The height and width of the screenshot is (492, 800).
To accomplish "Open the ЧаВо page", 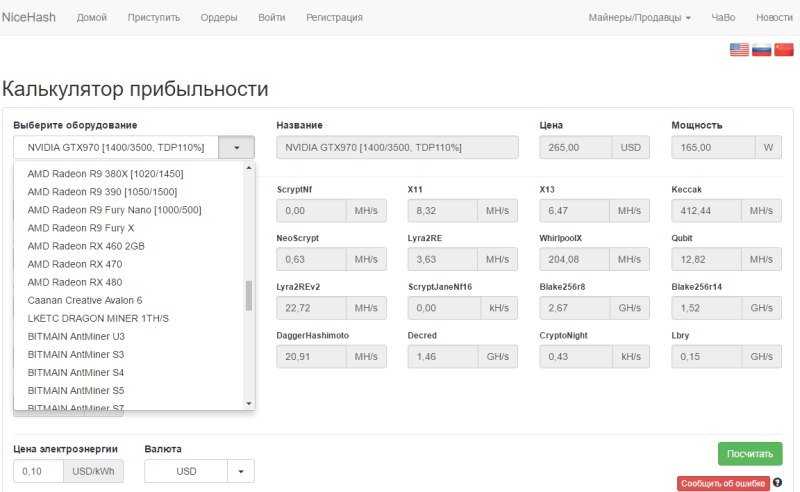I will point(723,17).
